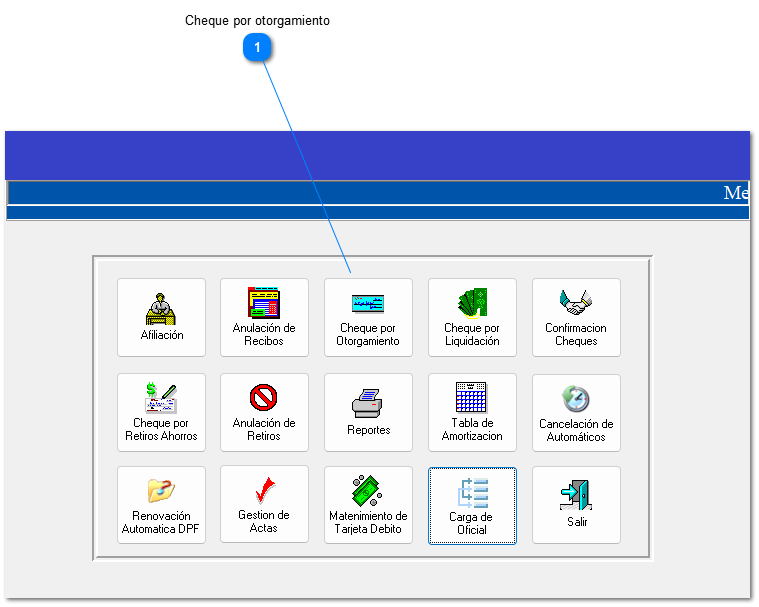Launch Cheque por Retiros Ahorros
The width and height of the screenshot is (759, 607).
pos(161,412)
